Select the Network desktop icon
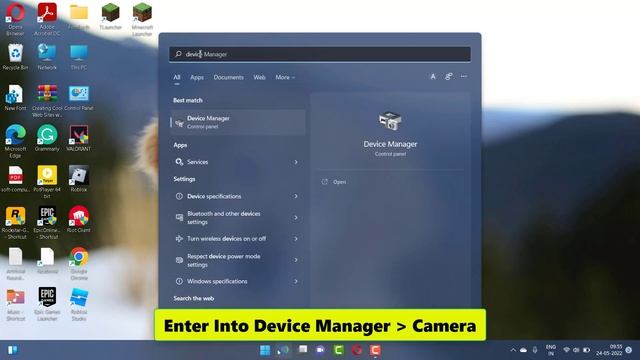Viewport: 640px width, 360px height. coord(47,57)
